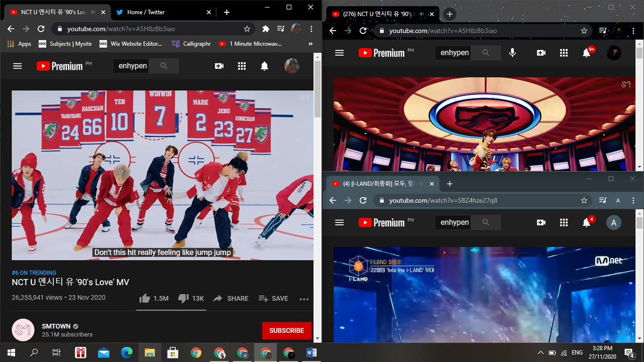Open the Calligraphr bookmark
The image size is (644, 362).
[x=191, y=44]
